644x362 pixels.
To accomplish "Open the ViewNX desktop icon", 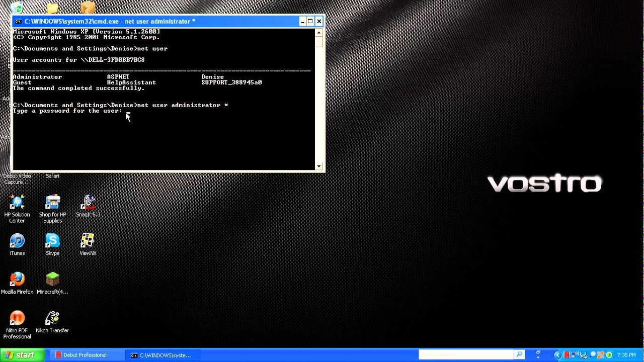I will click(x=88, y=245).
